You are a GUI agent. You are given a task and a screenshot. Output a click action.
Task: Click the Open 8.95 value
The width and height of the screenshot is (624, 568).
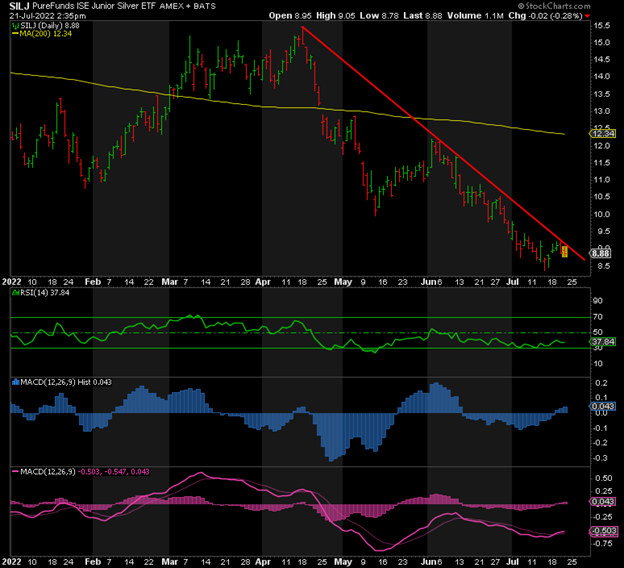(290, 16)
